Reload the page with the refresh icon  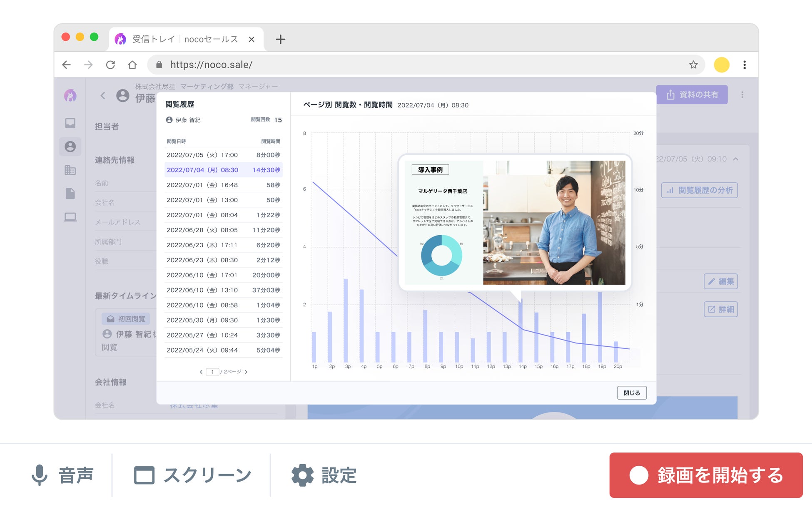[x=110, y=65]
